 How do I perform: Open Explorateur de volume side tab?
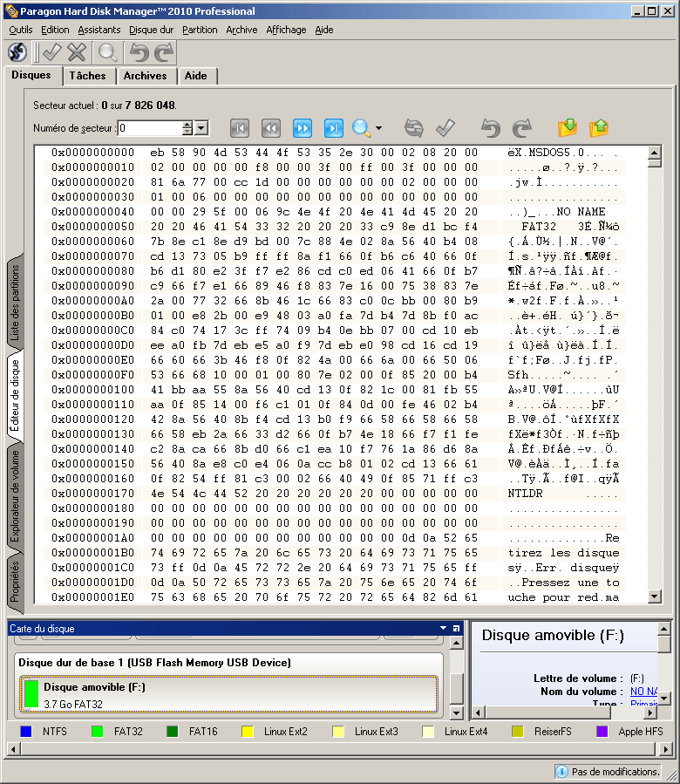coord(15,495)
